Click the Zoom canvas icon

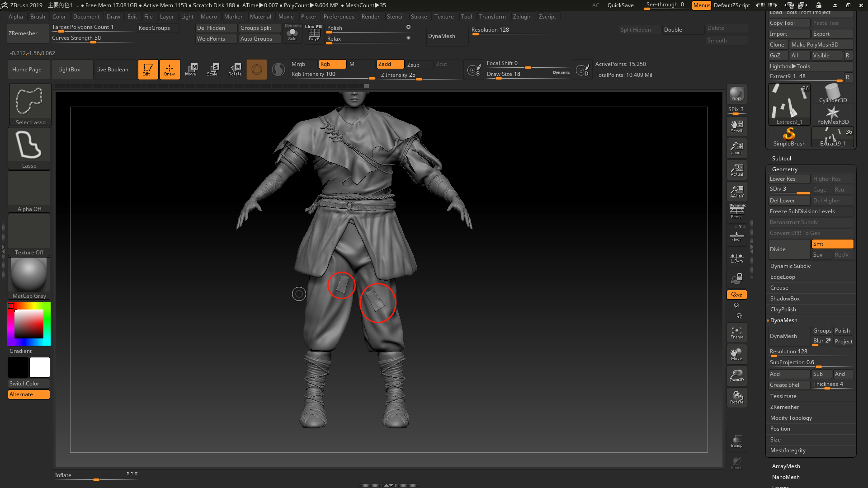pyautogui.click(x=736, y=148)
